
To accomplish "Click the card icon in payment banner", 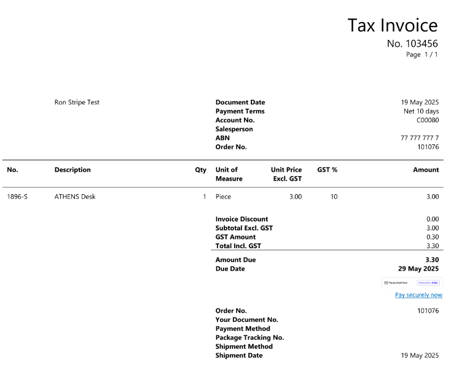I will click(386, 283).
